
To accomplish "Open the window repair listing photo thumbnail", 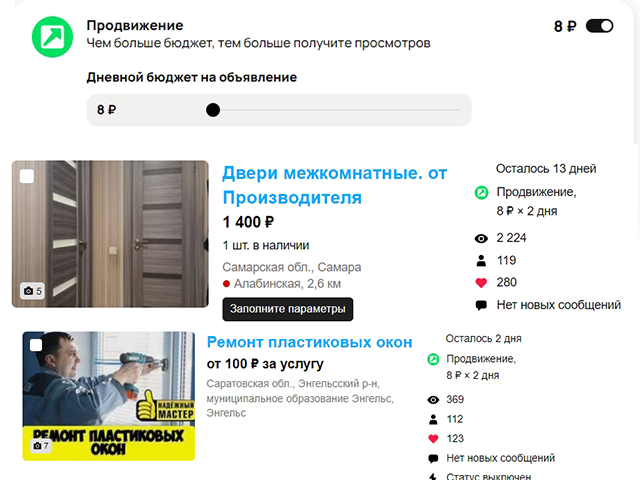I will pyautogui.click(x=109, y=396).
